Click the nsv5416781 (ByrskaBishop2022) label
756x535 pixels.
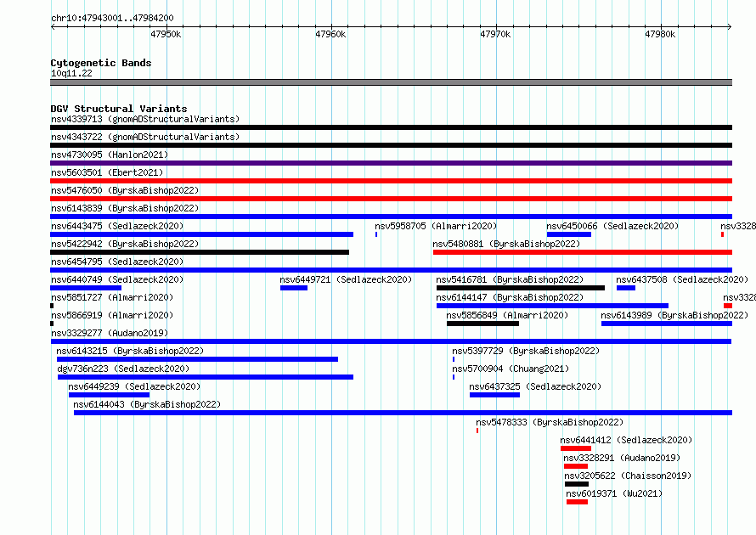(x=510, y=279)
